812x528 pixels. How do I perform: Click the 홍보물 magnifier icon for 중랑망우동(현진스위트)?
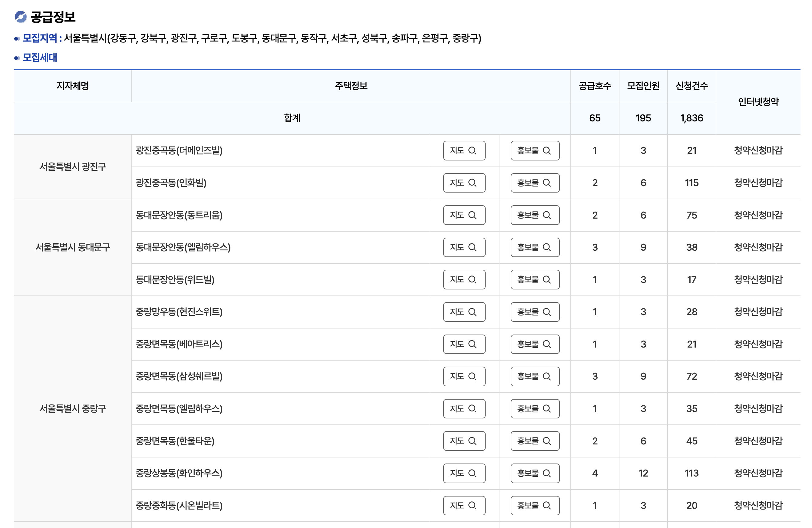(x=548, y=312)
